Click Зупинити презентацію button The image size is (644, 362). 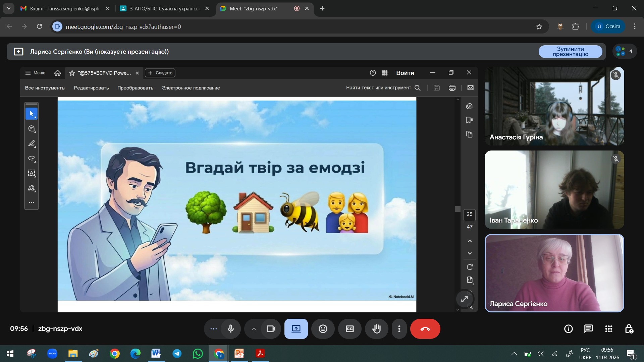tap(570, 52)
